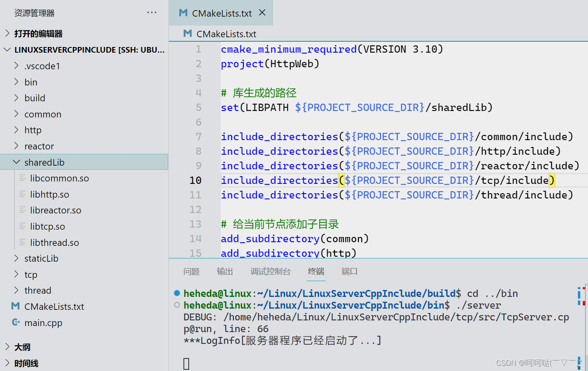The height and width of the screenshot is (371, 588).
Task: Click the comment 给当前节点添加子目录
Action: coord(286,224)
